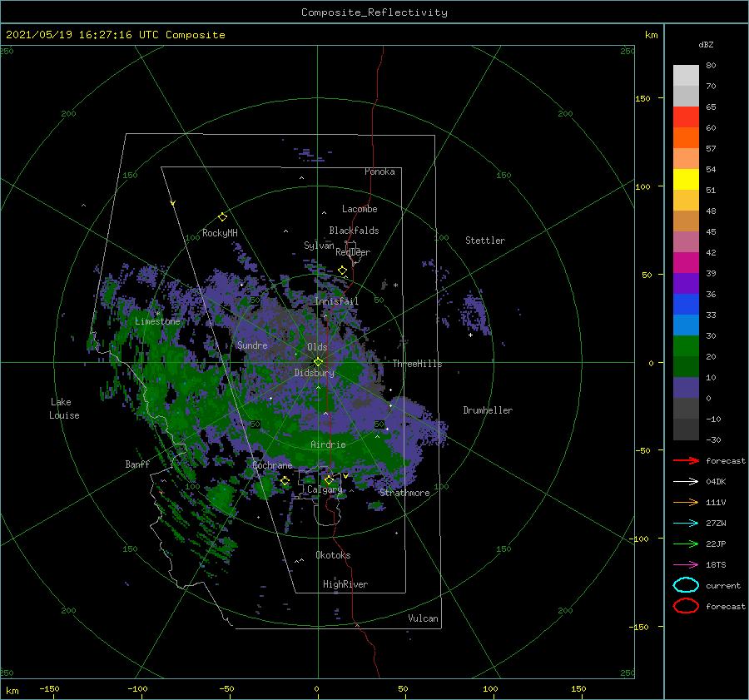Click the red forecast arrow in legend

(x=686, y=460)
